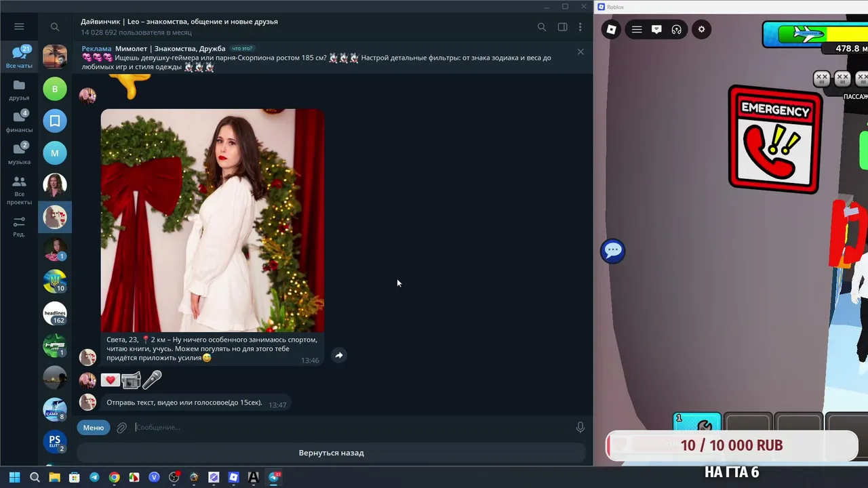This screenshot has width=868, height=488.
Task: Open the chat with blue М avatar
Action: tap(55, 152)
